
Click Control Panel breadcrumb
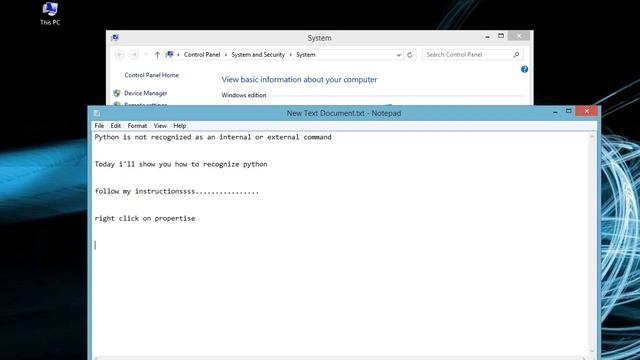tap(202, 54)
